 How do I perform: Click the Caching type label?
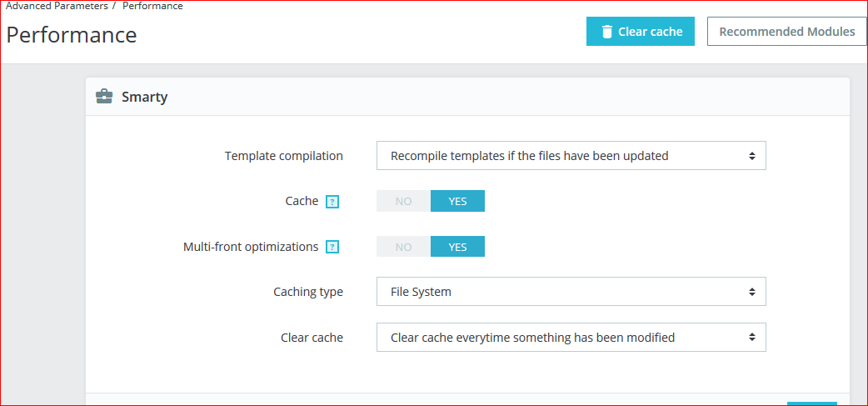point(307,292)
